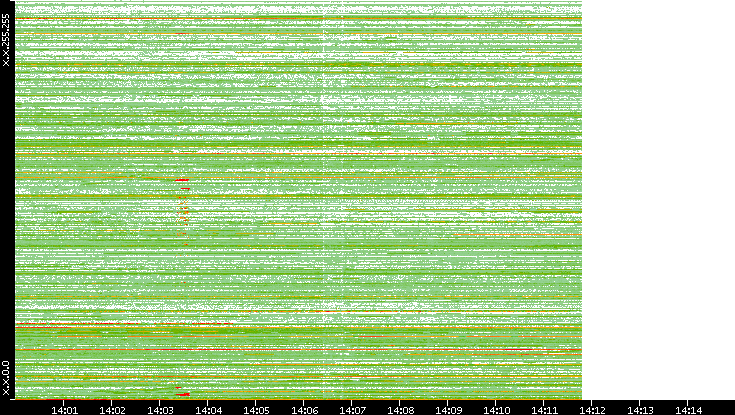Select the long orange line near the heatmap top
This screenshot has width=735, height=415.
[300, 19]
